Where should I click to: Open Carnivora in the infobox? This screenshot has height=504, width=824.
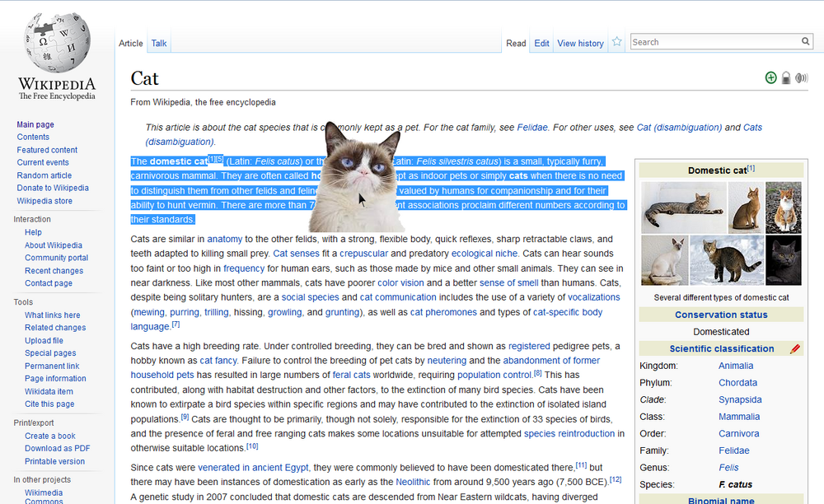click(739, 434)
